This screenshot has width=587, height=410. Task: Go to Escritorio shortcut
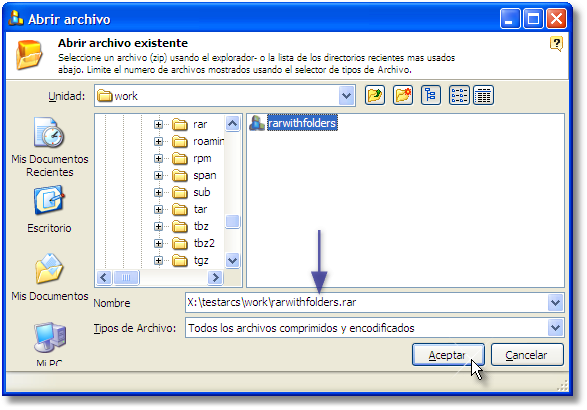click(49, 210)
